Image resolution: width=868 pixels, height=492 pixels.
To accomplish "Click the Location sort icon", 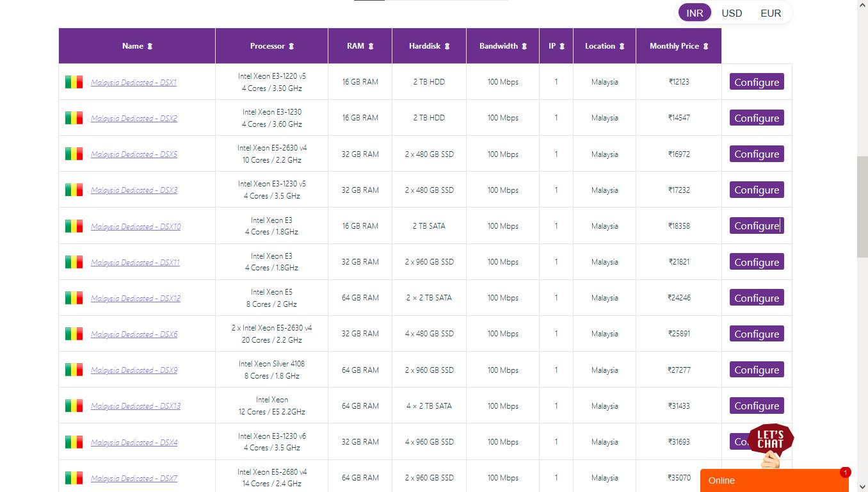I will tap(622, 46).
